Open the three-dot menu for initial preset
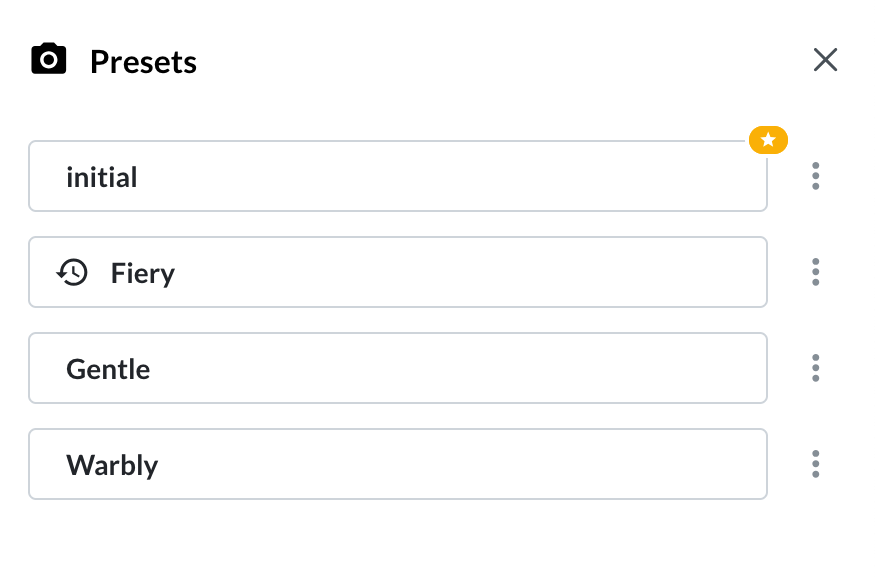 pos(815,176)
